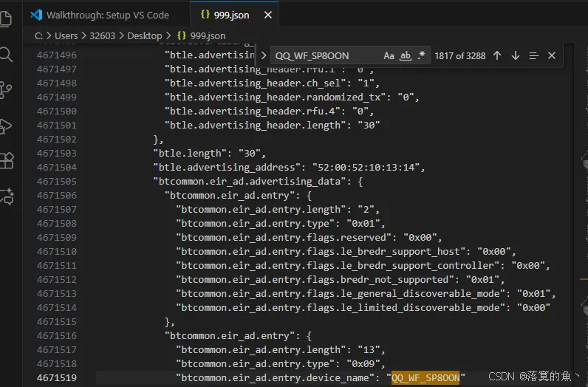The height and width of the screenshot is (387, 588).
Task: Click the key ending in le_general_discoverable_mode
Action: point(341,294)
